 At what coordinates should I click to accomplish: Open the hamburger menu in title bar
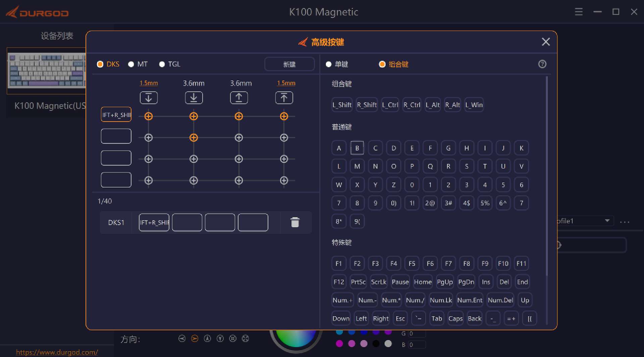pos(579,12)
